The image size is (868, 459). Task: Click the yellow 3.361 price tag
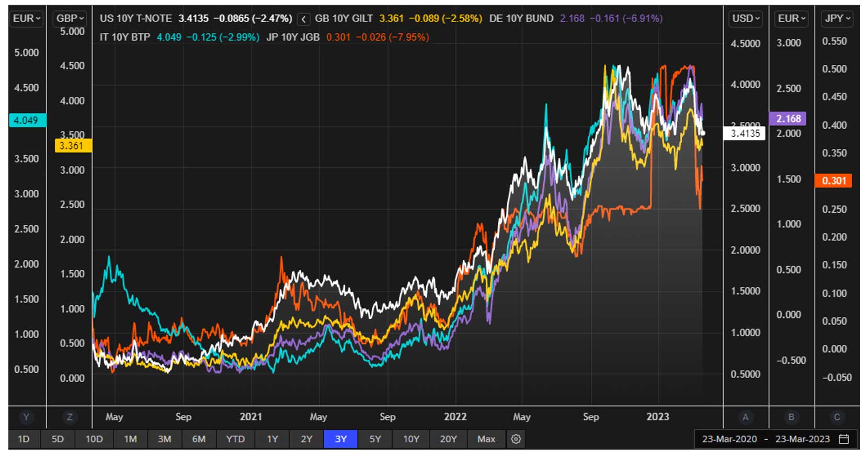click(x=73, y=145)
